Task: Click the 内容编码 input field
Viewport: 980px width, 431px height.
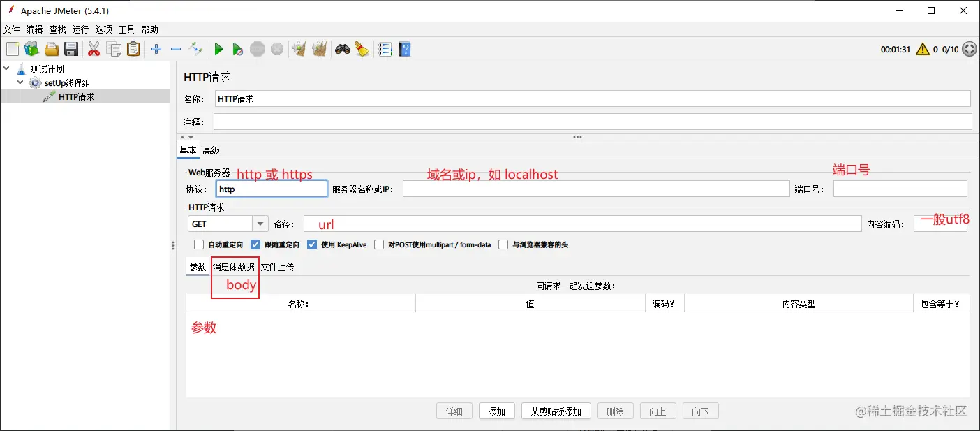Action: coord(940,224)
